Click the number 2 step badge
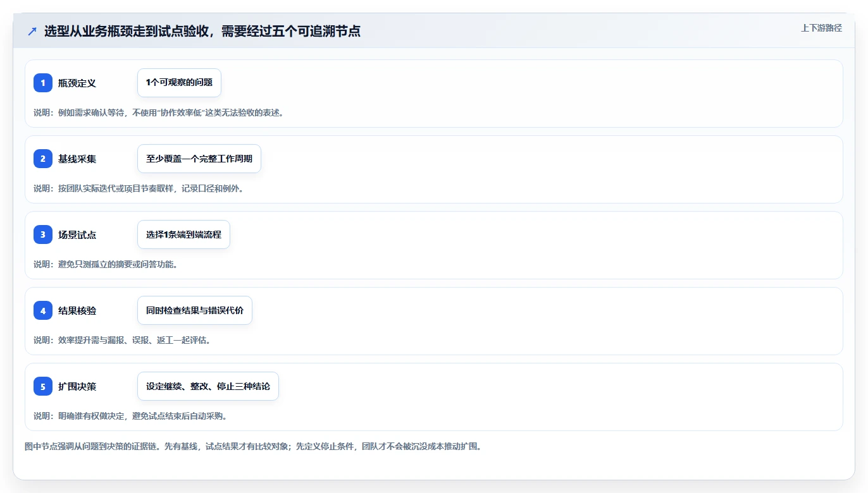Image resolution: width=868 pixels, height=493 pixels. (43, 159)
